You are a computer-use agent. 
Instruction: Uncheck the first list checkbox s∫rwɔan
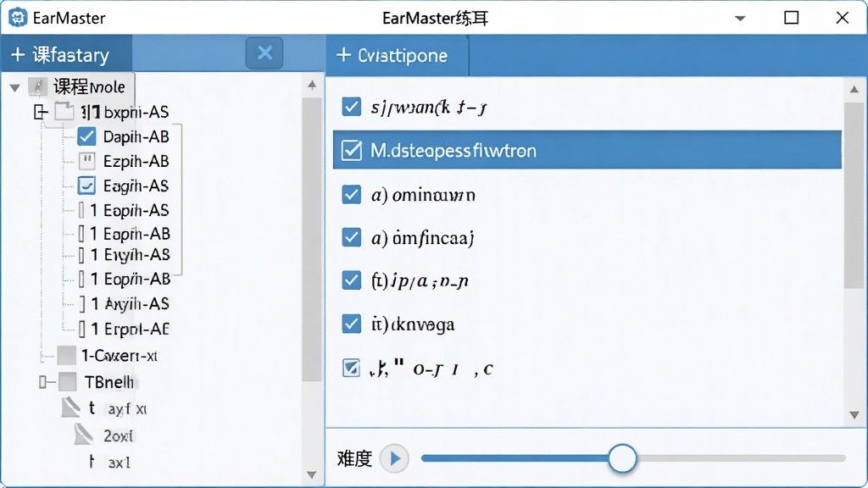pyautogui.click(x=352, y=107)
